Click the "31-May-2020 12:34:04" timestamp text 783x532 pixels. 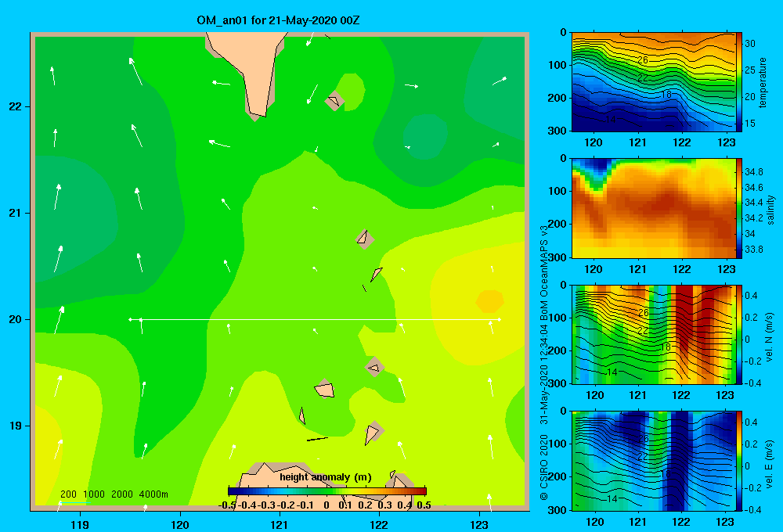[x=544, y=374]
